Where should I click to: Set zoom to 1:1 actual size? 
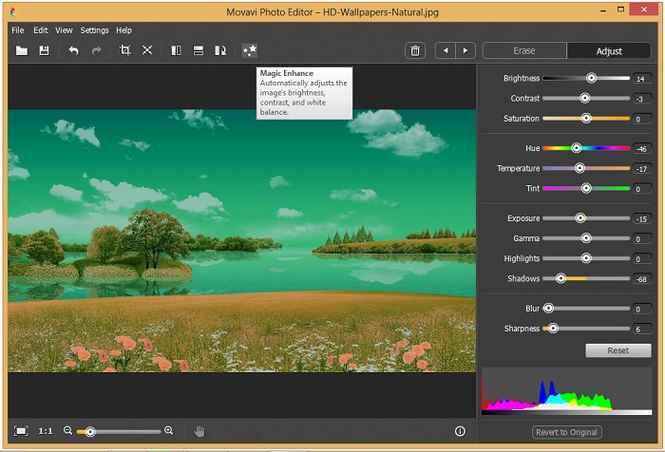click(x=46, y=431)
